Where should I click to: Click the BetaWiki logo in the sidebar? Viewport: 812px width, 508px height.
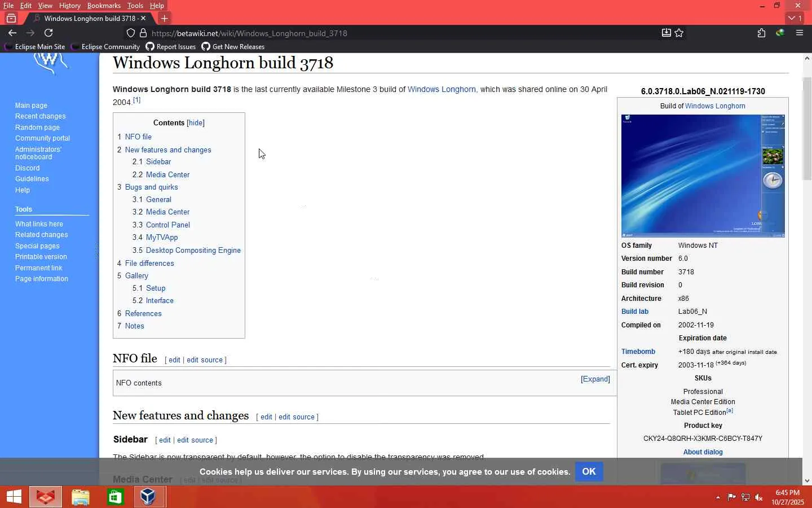50,63
